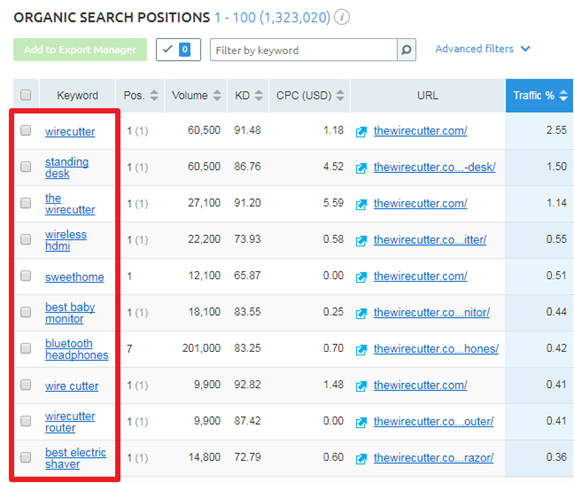This screenshot has height=483, width=574.
Task: Open the the wirecutter keyword link
Action: [x=70, y=204]
